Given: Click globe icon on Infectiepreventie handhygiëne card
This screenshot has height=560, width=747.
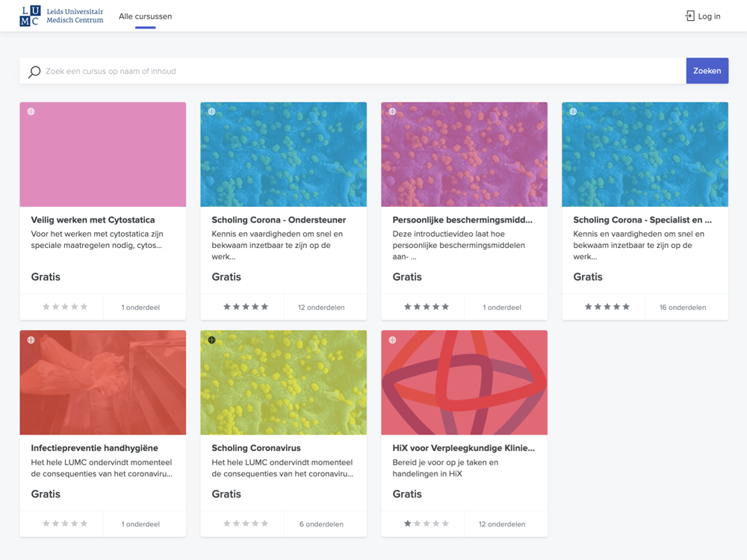Looking at the screenshot, I should pyautogui.click(x=31, y=340).
